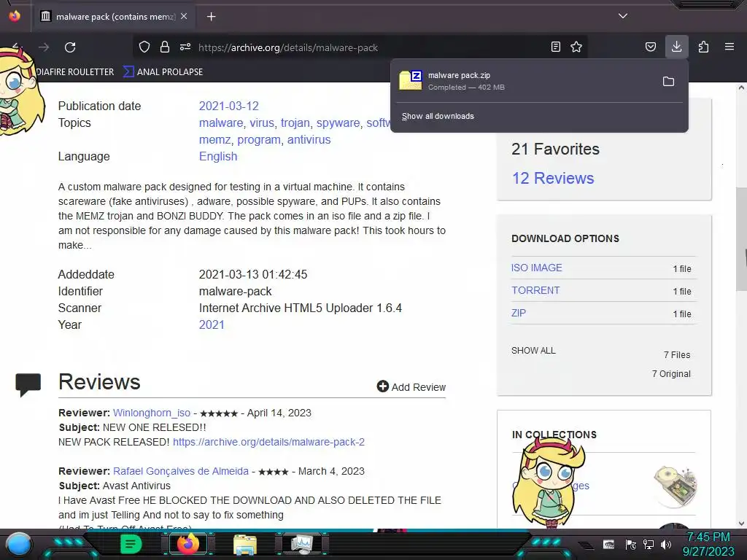
Task: Click Add Review button
Action: pos(411,386)
